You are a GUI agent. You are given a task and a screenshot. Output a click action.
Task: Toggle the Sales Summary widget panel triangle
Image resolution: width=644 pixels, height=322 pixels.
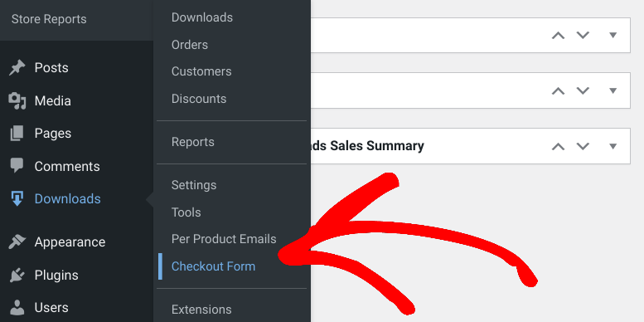click(613, 146)
